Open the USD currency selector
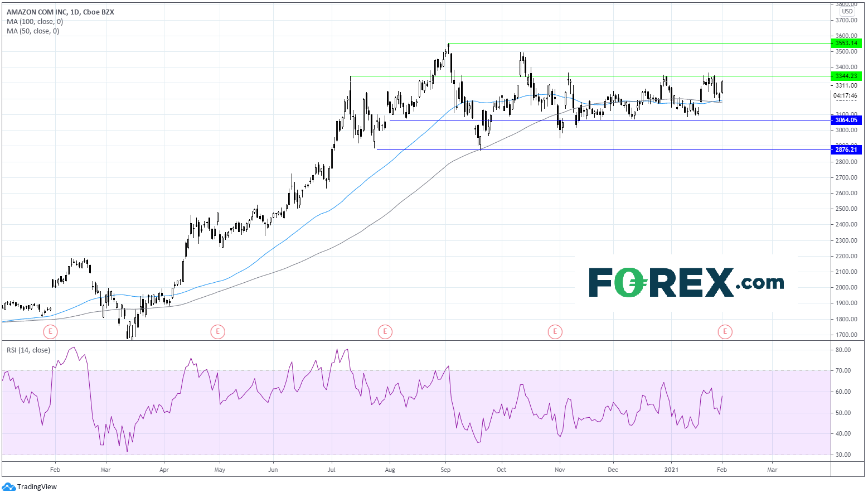 click(847, 11)
